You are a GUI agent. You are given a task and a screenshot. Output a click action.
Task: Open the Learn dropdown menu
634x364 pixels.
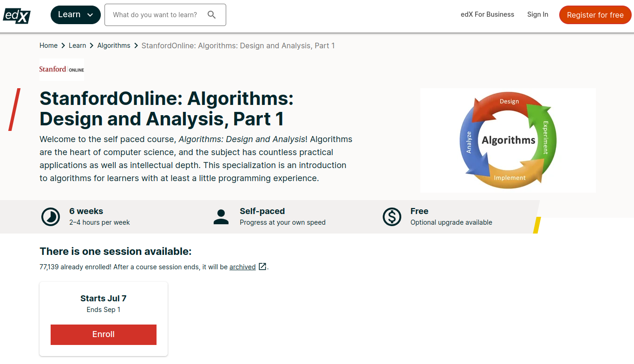[75, 14]
